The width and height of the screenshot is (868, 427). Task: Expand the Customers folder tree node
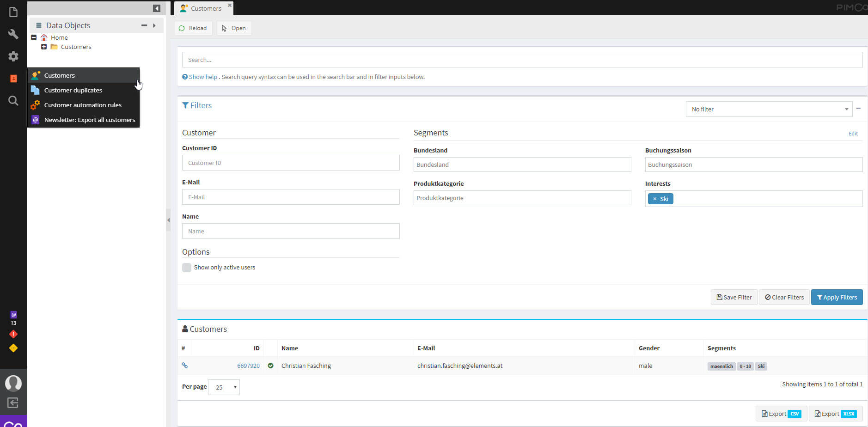pyautogui.click(x=44, y=47)
